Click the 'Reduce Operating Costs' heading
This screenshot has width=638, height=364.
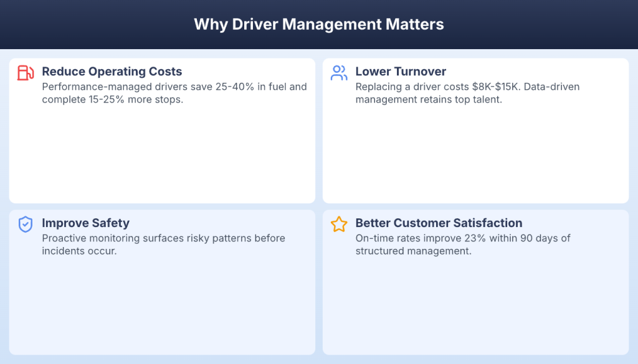112,72
